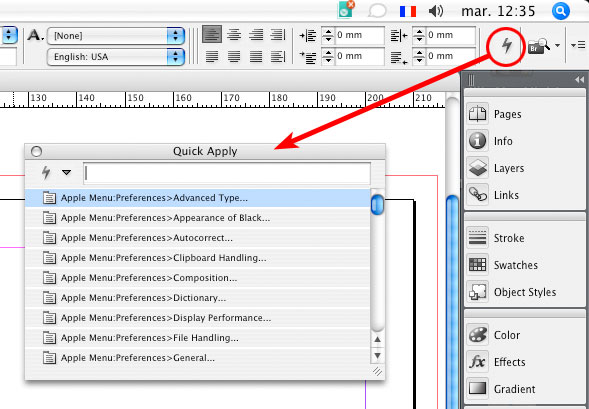
Task: Select Preferences>Autocorrect... entry
Action: [x=197, y=238]
